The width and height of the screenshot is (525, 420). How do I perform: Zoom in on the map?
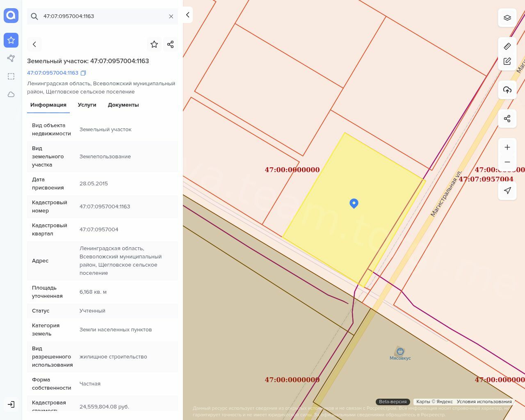[507, 147]
